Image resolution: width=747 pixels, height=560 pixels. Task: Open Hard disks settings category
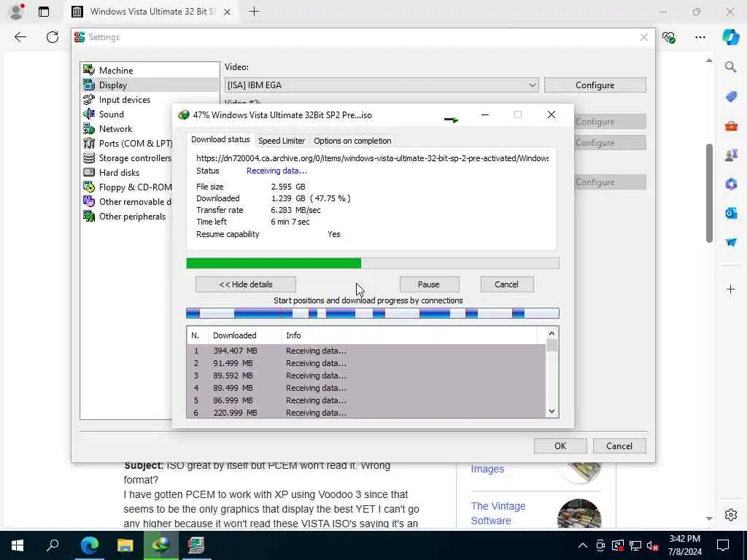(x=127, y=172)
